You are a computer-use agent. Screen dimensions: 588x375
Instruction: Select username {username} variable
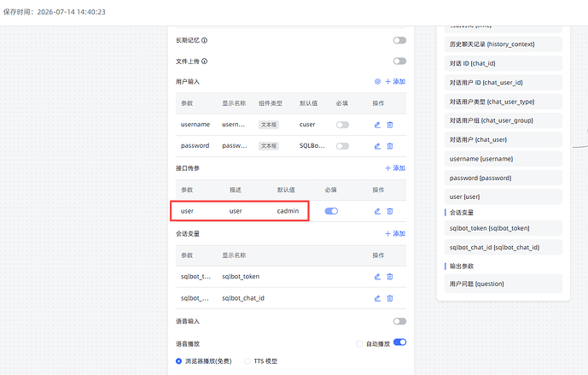coord(504,159)
